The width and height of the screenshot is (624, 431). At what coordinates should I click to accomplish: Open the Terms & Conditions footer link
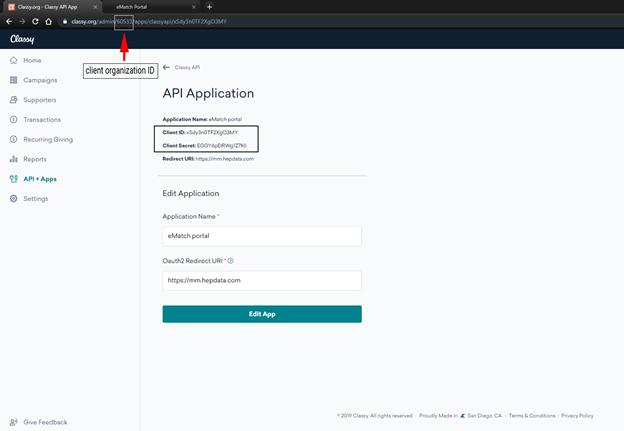pyautogui.click(x=532, y=415)
